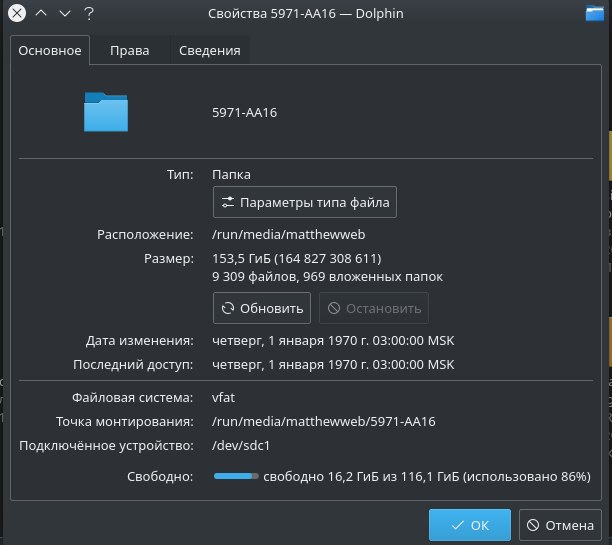
Task: Open Параметры типа файла settings
Action: pos(305,202)
